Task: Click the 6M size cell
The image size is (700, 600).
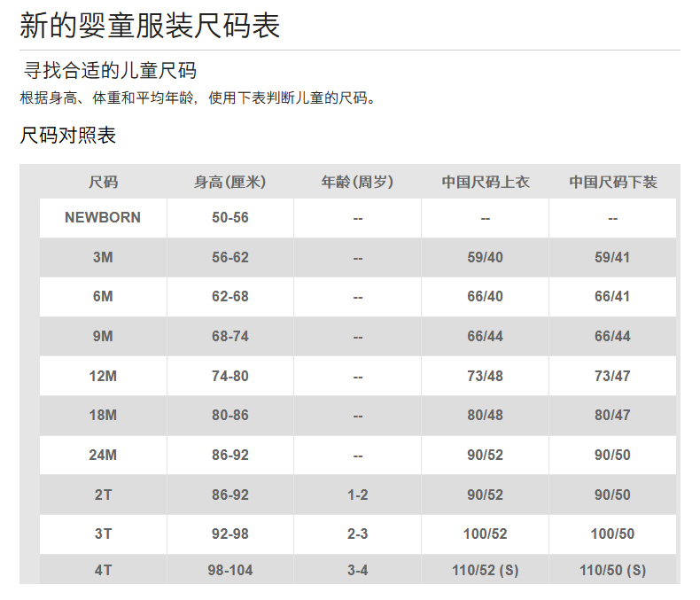Action: pyautogui.click(x=103, y=296)
